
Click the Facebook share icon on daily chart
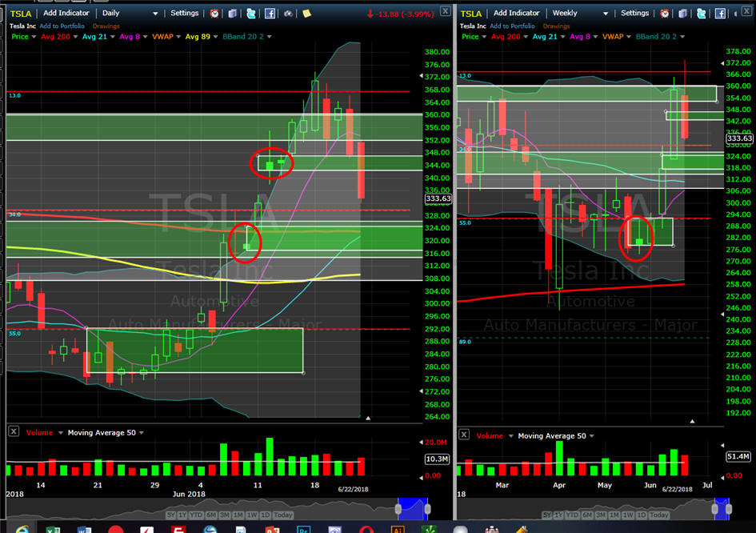pyautogui.click(x=270, y=14)
